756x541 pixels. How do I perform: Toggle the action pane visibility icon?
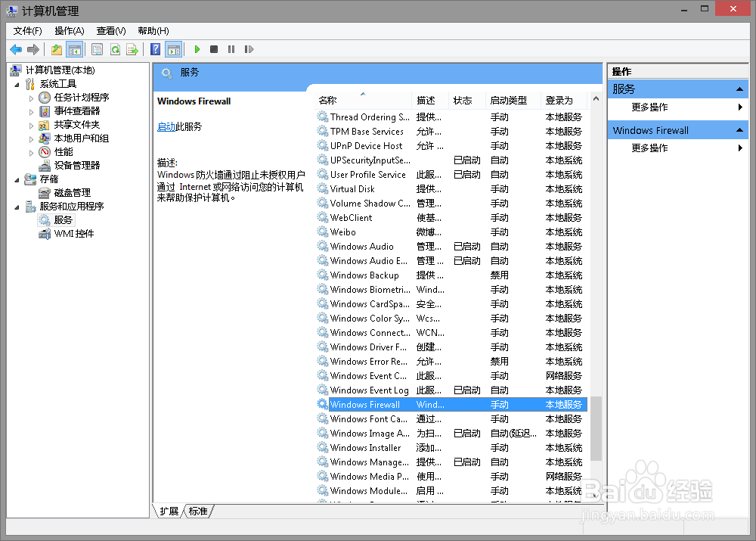pyautogui.click(x=173, y=48)
